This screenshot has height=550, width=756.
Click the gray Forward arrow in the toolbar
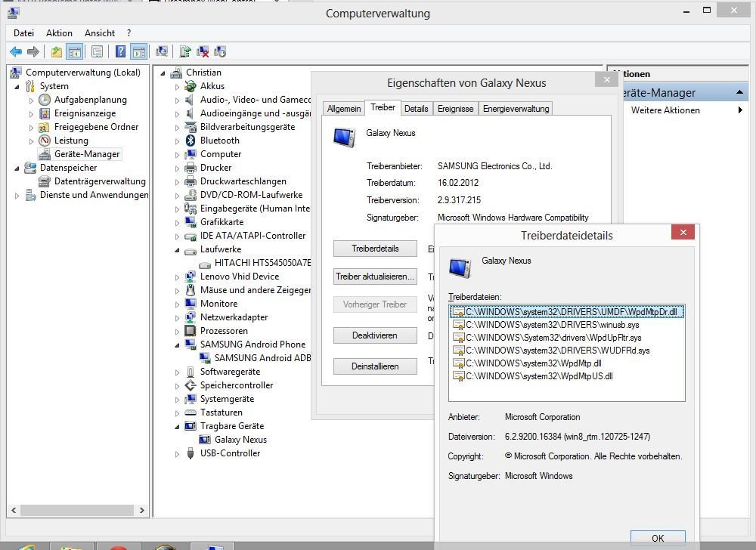(33, 51)
